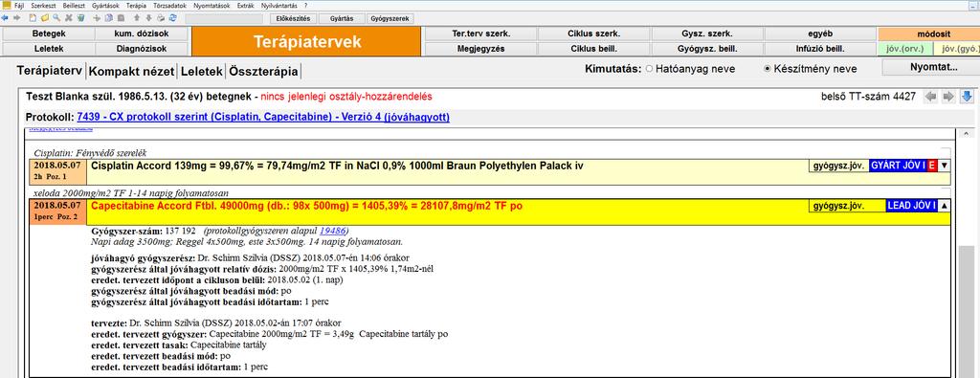Open the Gyártások menu
The height and width of the screenshot is (378, 980).
pyautogui.click(x=105, y=5)
